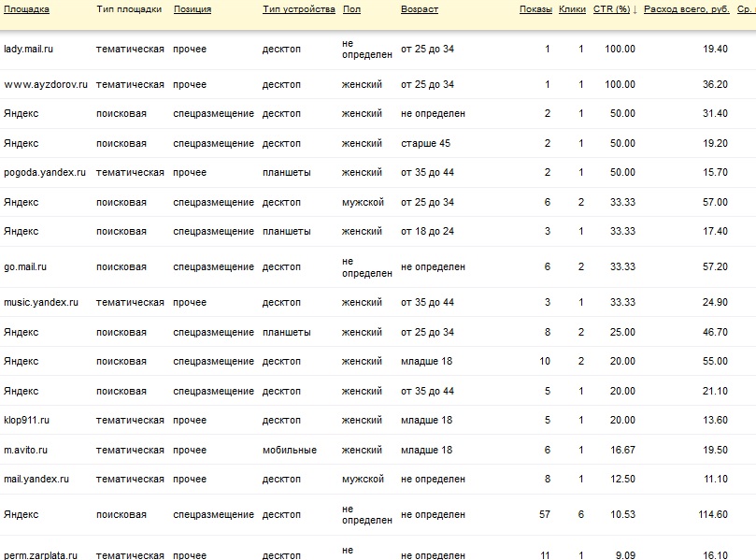Click спецразмещение cell in go.mail.ru row

pos(213,266)
